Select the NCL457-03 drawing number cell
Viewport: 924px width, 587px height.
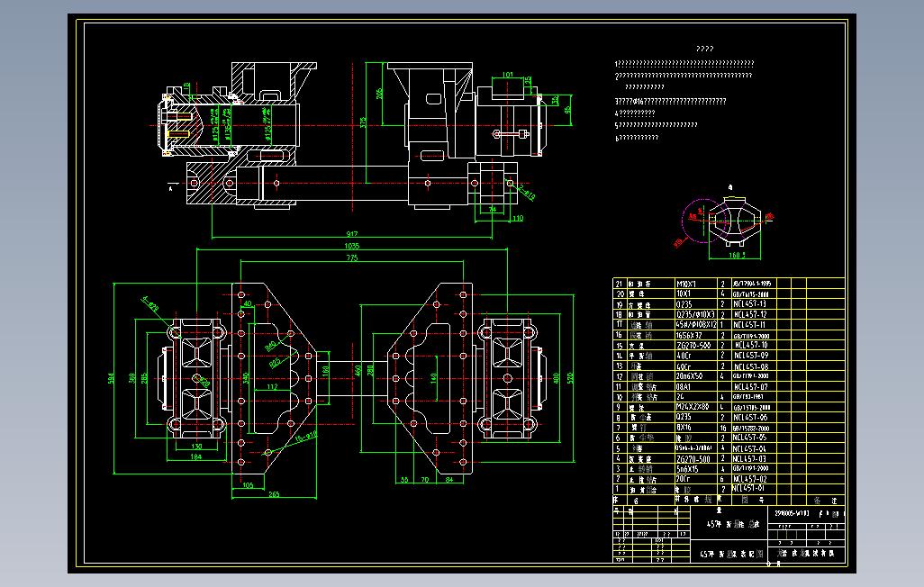[x=749, y=458]
